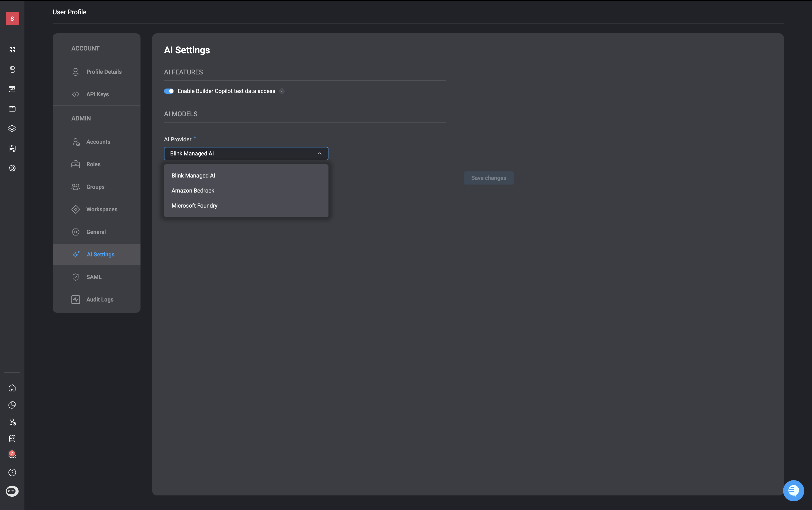Go to the home icon in sidebar
Screen dimensions: 812x510
pos(12,388)
